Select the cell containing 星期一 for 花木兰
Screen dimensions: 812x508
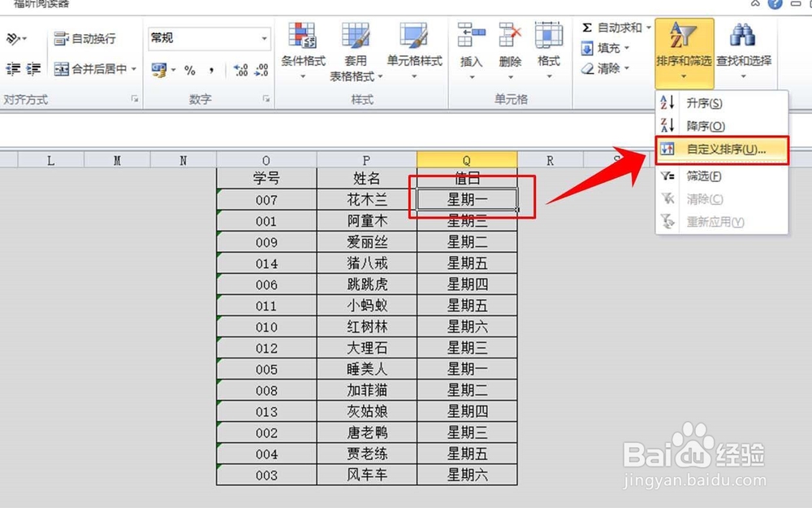[466, 198]
